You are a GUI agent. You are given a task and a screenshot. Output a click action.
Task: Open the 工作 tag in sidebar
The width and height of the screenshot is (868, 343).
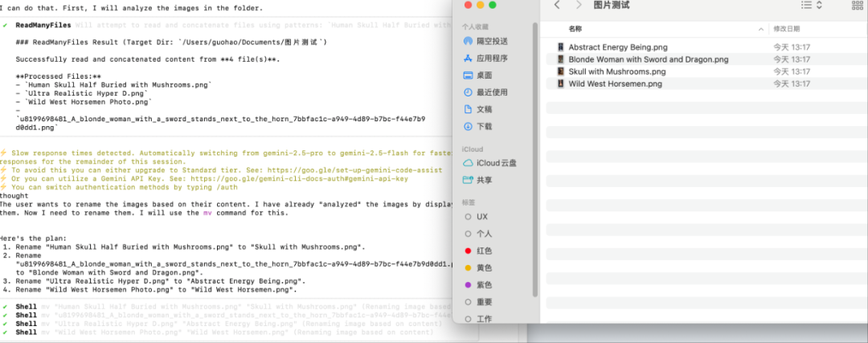coord(484,319)
